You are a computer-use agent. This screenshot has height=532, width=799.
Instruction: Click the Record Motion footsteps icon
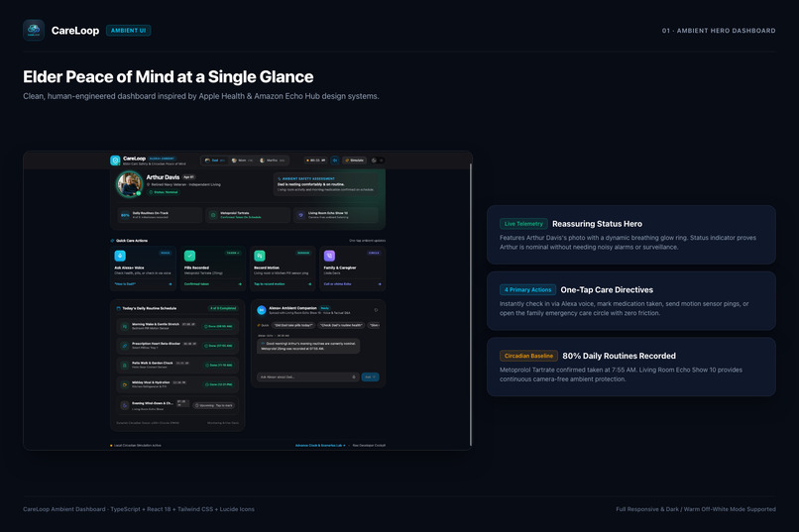[260, 256]
